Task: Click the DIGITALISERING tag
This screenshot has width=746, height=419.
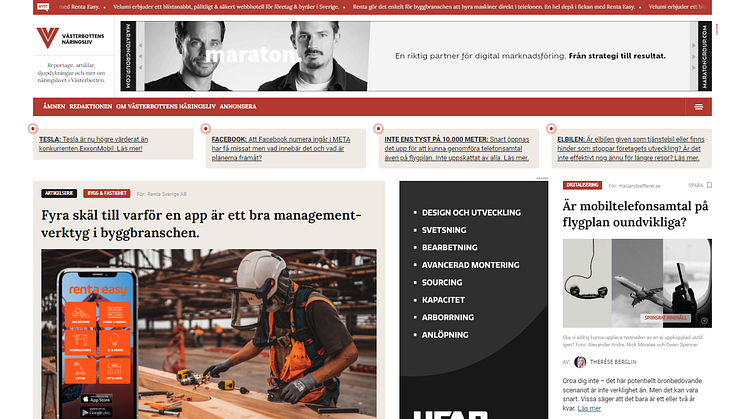Action: tap(582, 185)
